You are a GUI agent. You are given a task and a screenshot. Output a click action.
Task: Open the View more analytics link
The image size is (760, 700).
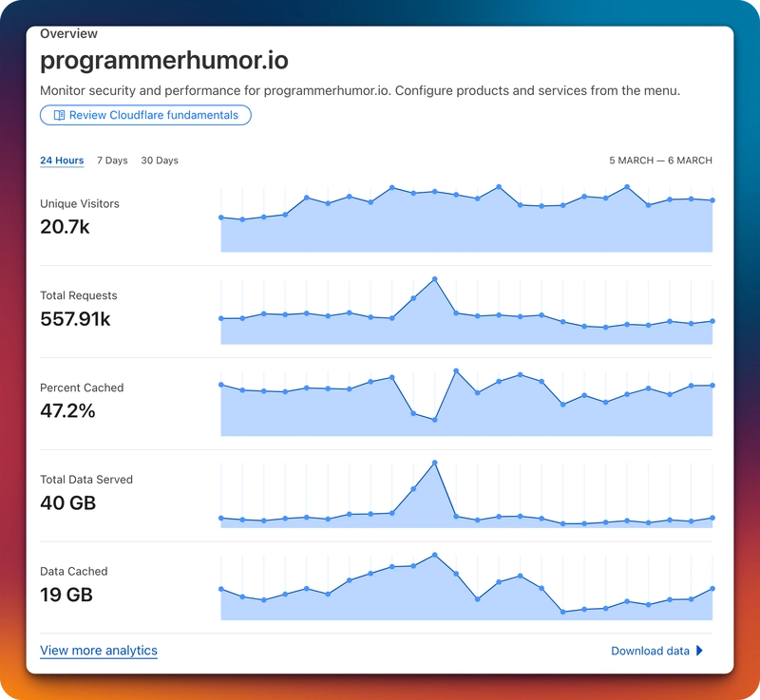click(x=99, y=650)
